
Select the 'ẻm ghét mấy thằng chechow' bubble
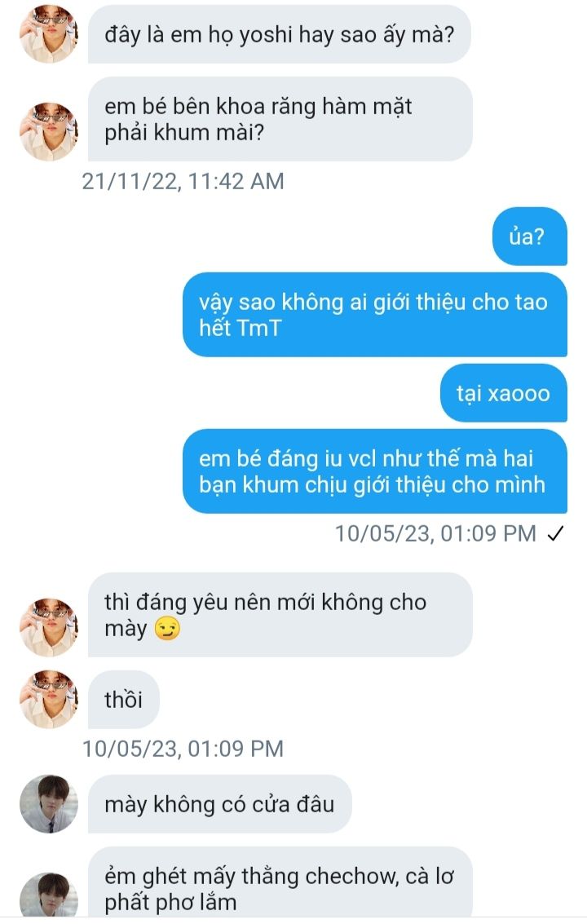[x=280, y=882]
